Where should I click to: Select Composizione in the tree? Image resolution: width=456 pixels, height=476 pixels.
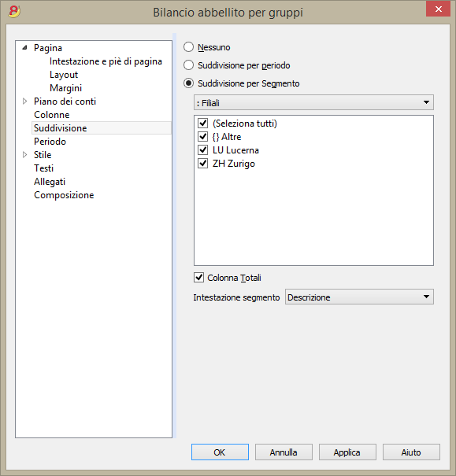(64, 195)
